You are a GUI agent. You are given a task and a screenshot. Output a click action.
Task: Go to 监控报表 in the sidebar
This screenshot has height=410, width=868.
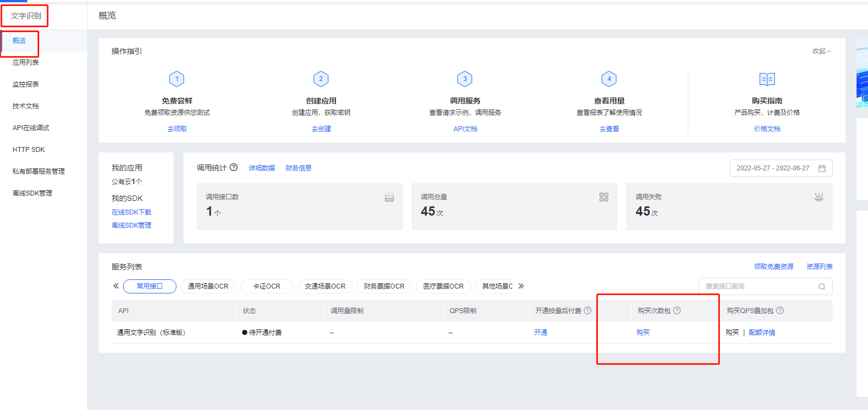[26, 84]
